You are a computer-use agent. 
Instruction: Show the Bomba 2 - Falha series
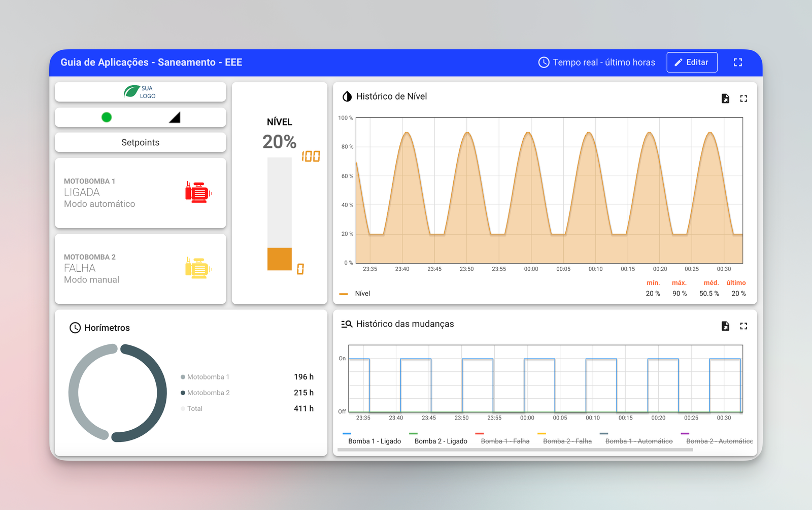[x=567, y=441]
